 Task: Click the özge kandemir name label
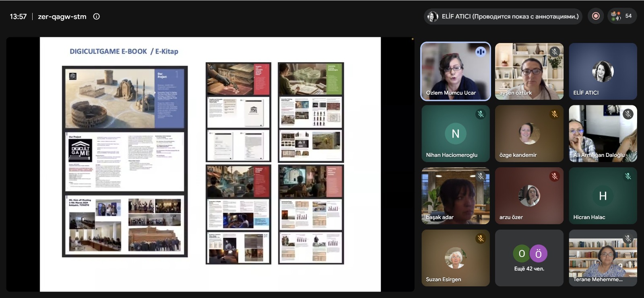518,155
